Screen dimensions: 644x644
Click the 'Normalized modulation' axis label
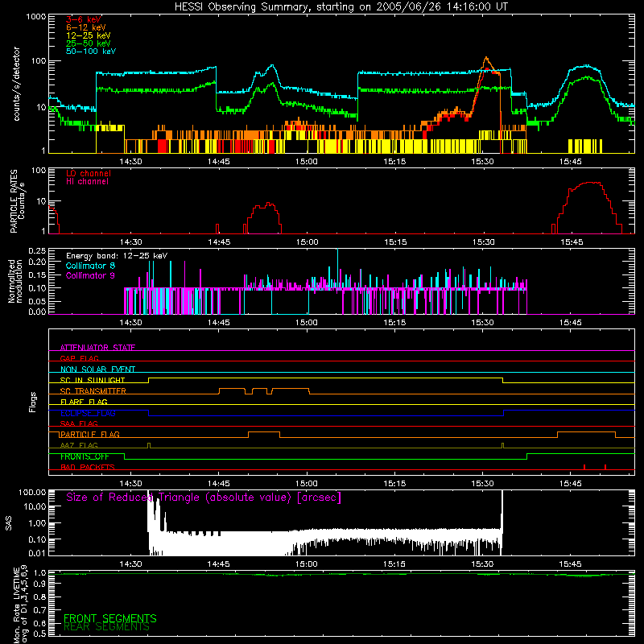15,281
